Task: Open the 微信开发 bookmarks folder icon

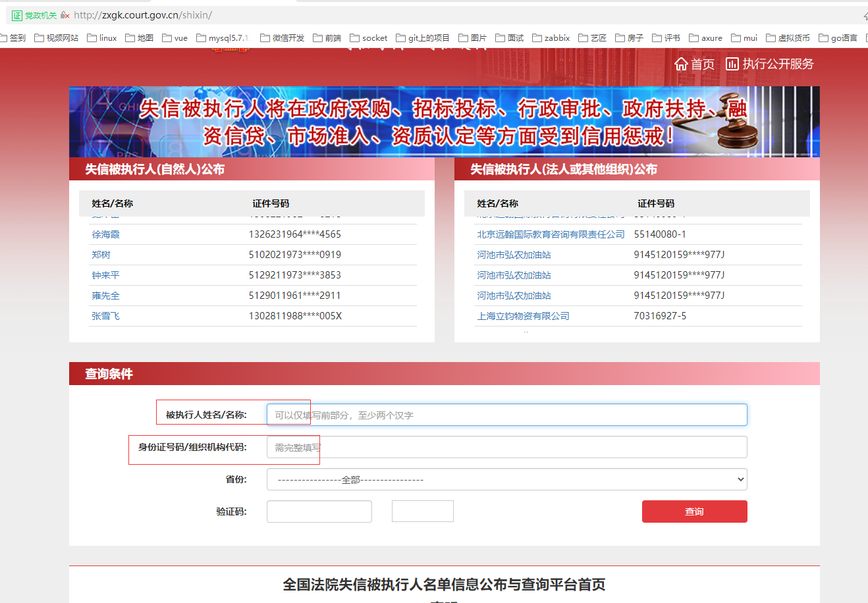Action: (x=265, y=38)
